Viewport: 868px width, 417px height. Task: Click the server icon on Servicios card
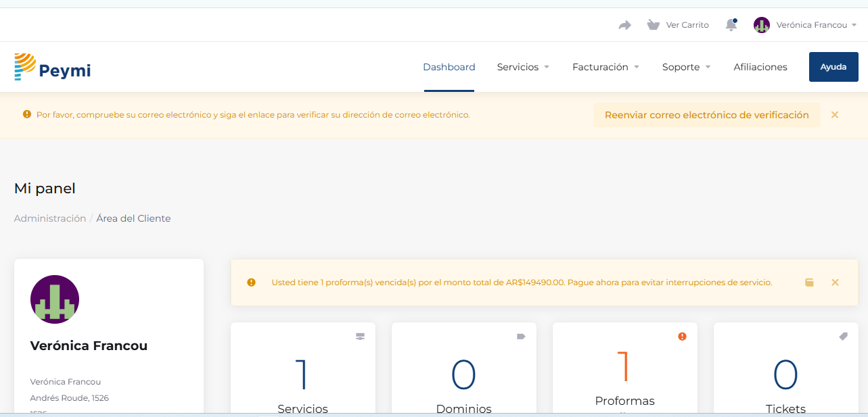361,337
